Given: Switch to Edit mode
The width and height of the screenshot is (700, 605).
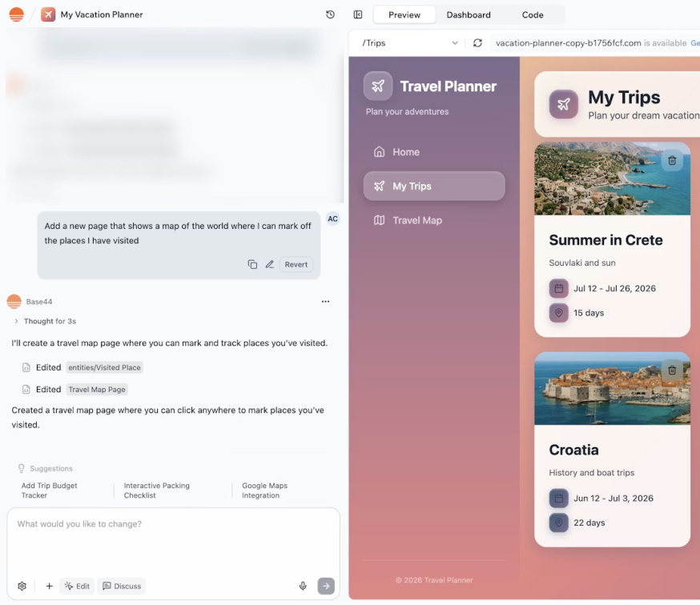Looking at the screenshot, I should [77, 586].
